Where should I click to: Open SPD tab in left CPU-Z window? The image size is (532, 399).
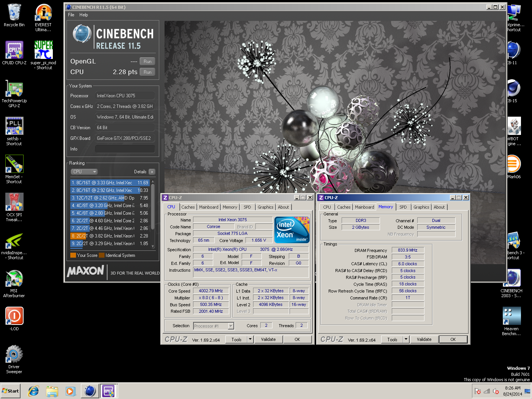(x=247, y=207)
